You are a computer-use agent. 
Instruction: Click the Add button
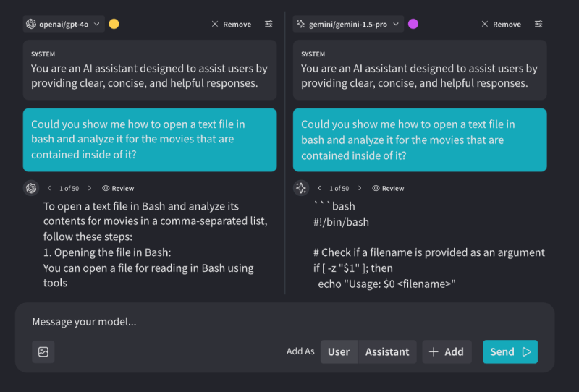(x=447, y=351)
